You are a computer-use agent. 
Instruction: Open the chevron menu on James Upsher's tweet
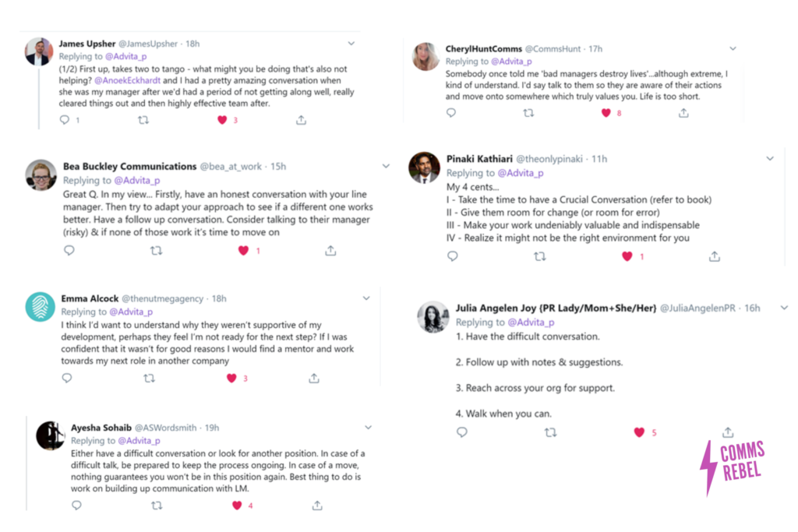point(351,44)
